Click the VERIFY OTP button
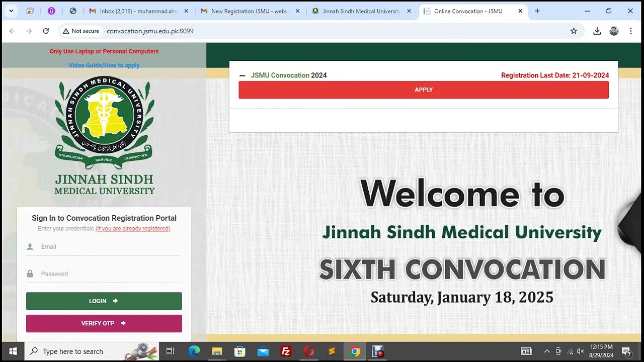 point(104,323)
